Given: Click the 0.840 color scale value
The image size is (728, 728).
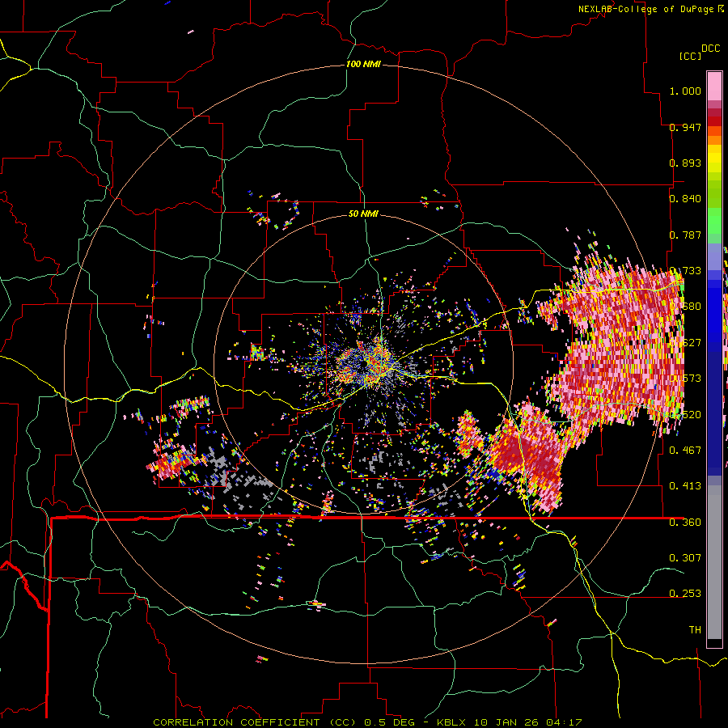Looking at the screenshot, I should click(x=685, y=199).
